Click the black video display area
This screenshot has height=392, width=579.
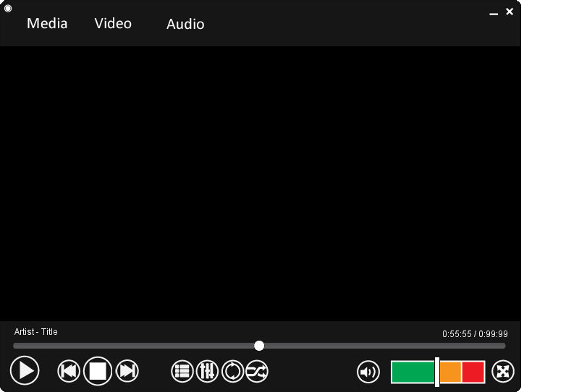point(261,184)
